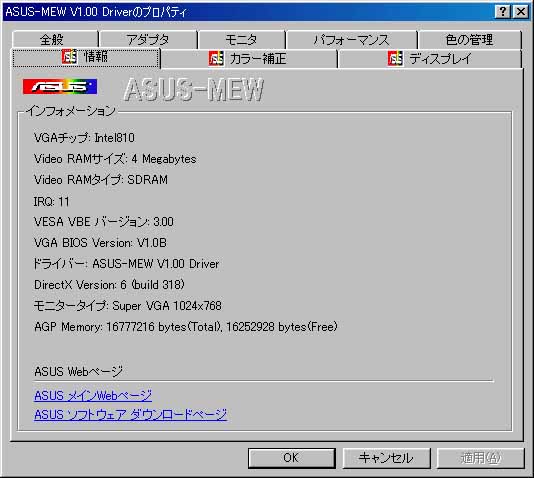Click the VGAチップ Intel810 info line
This screenshot has height=478, width=534.
84,138
